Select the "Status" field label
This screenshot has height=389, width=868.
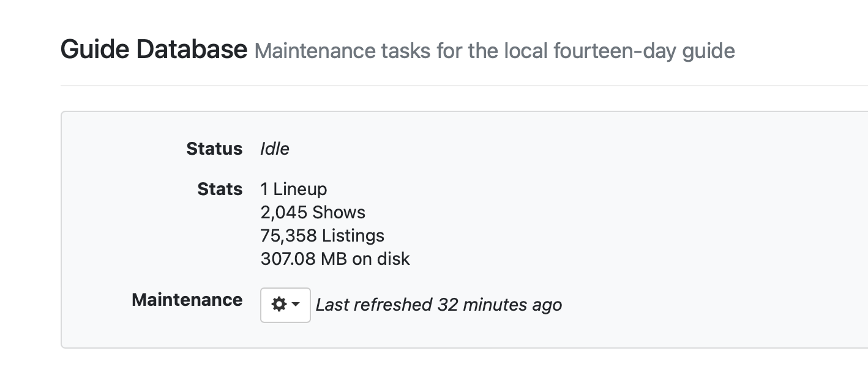click(214, 149)
